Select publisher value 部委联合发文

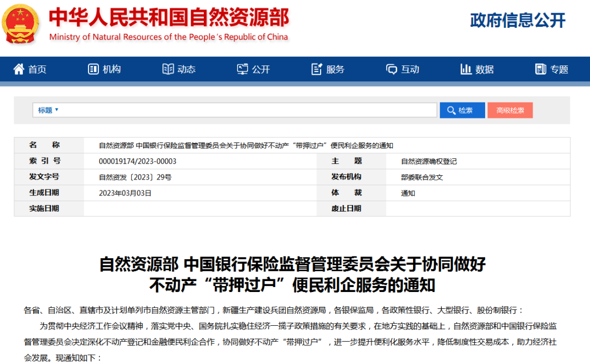point(422,177)
